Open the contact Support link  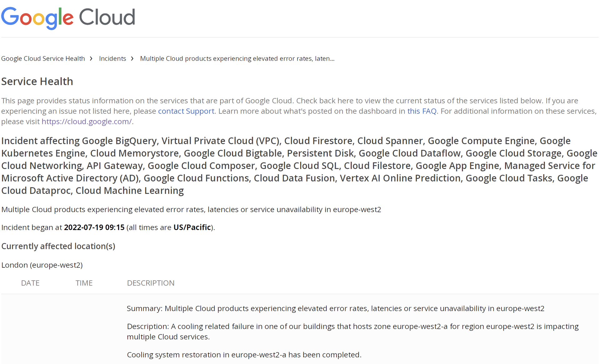coord(186,111)
